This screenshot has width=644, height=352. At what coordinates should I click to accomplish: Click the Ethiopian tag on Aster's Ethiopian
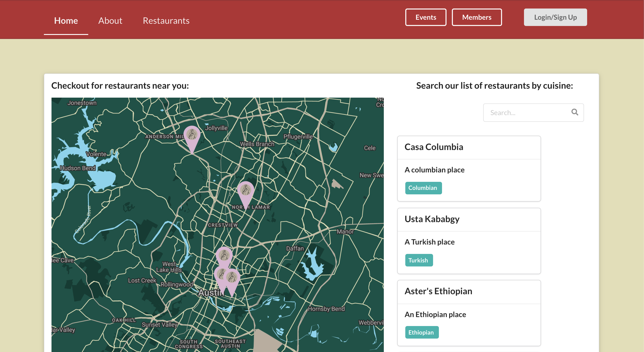pyautogui.click(x=421, y=333)
